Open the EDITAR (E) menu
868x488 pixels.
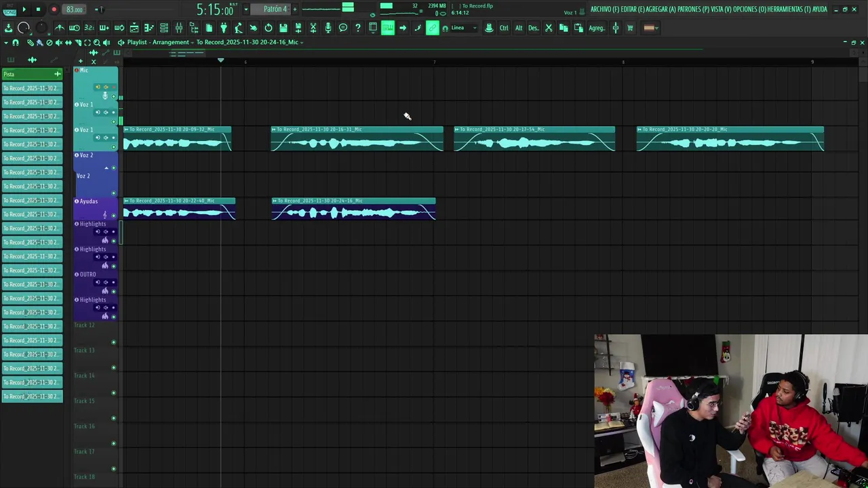click(x=632, y=9)
